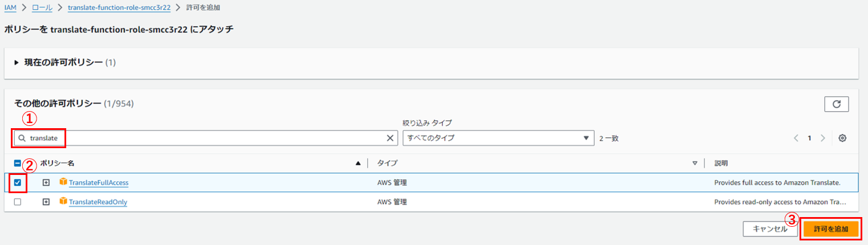Screen dimensions: 868x245
Task: Uncheck the TranslateFullAccess policy checkbox
Action: pos(17,183)
